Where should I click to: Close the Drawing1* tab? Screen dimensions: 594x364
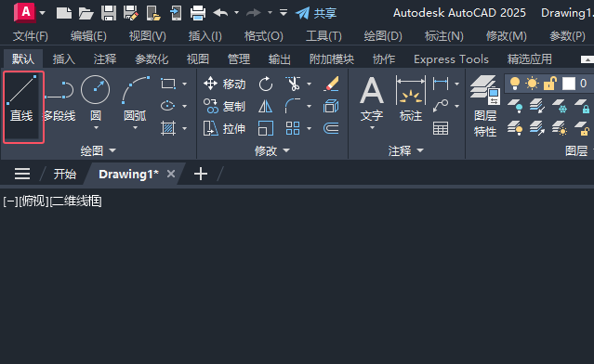[171, 174]
